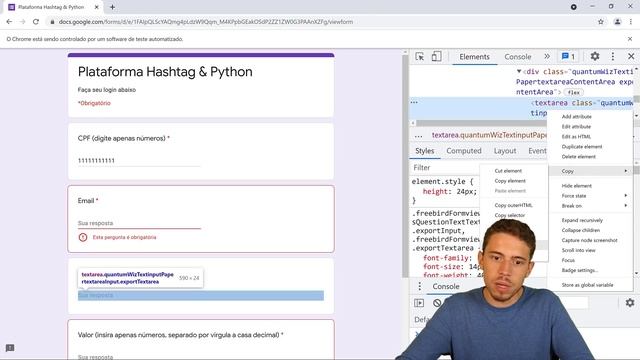
Task: Click the Email answer input field
Action: (x=139, y=223)
